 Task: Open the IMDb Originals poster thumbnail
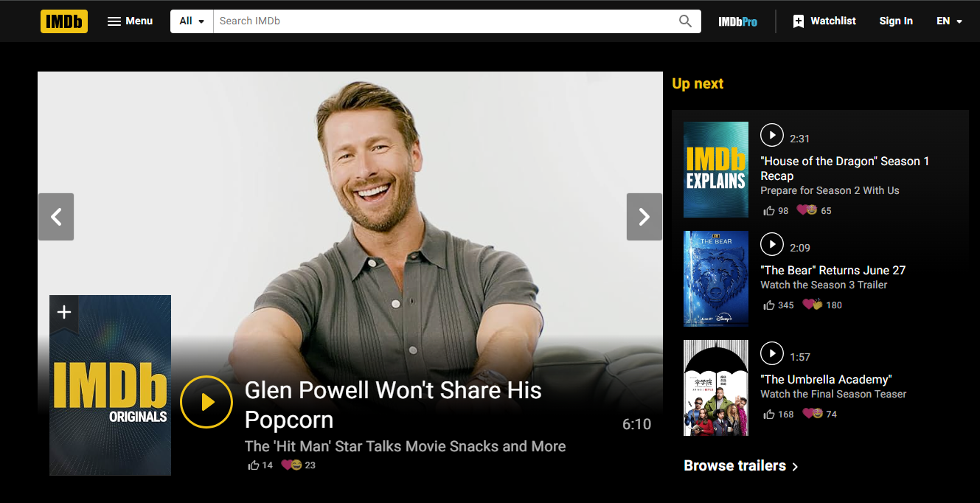pyautogui.click(x=110, y=385)
